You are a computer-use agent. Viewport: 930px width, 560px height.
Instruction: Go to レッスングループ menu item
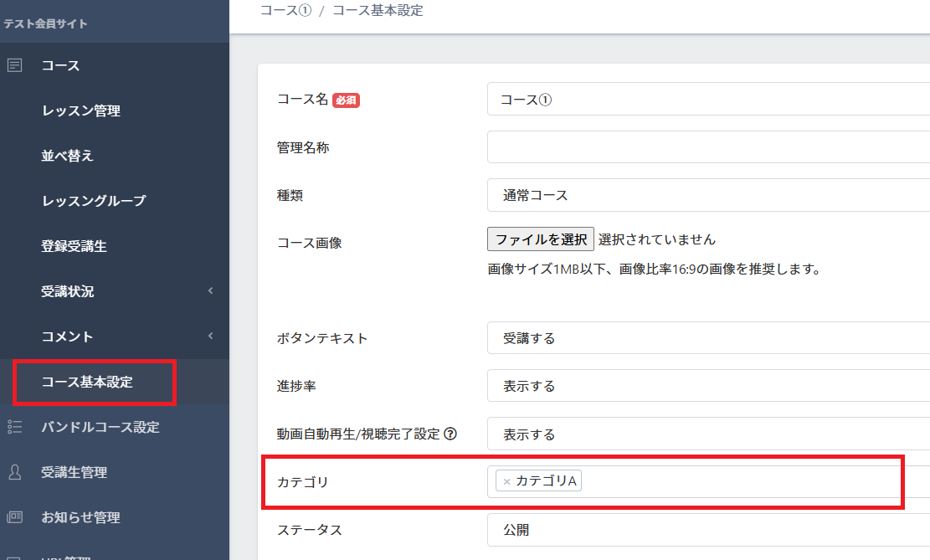pyautogui.click(x=94, y=201)
